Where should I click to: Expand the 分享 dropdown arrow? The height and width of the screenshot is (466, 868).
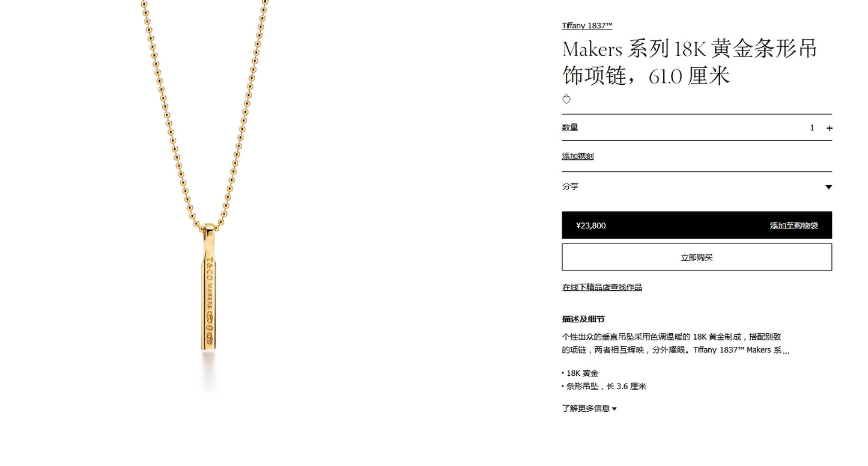pos(828,187)
